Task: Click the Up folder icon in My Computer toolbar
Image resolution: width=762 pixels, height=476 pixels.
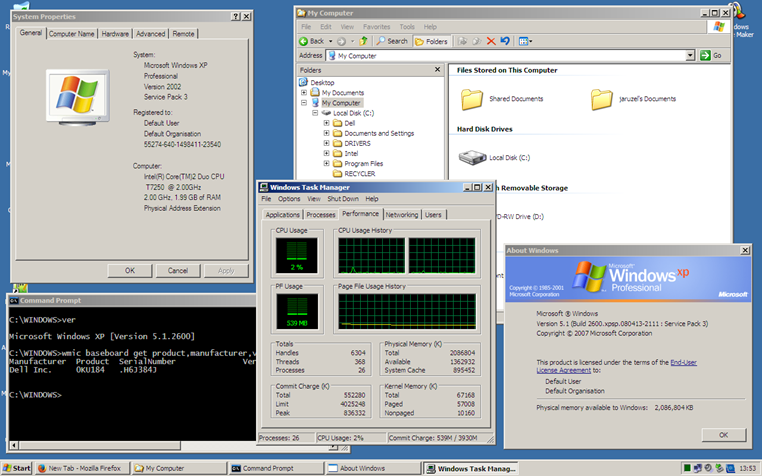Action: pos(363,41)
